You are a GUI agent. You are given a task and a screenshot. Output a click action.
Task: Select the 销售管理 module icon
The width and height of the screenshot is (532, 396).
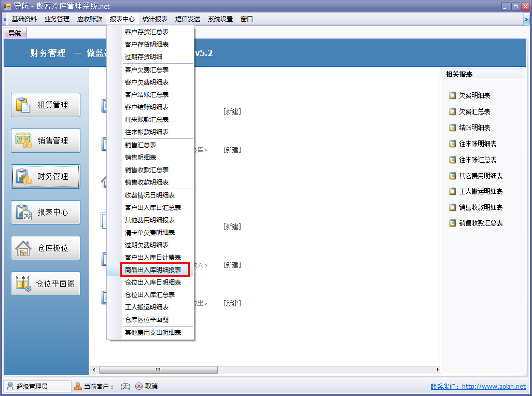point(45,140)
